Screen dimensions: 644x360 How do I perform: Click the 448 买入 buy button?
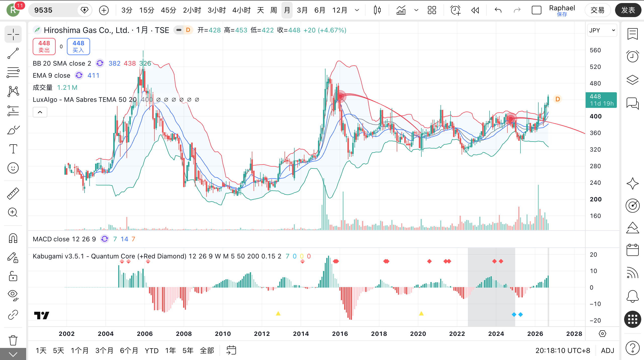tap(78, 47)
